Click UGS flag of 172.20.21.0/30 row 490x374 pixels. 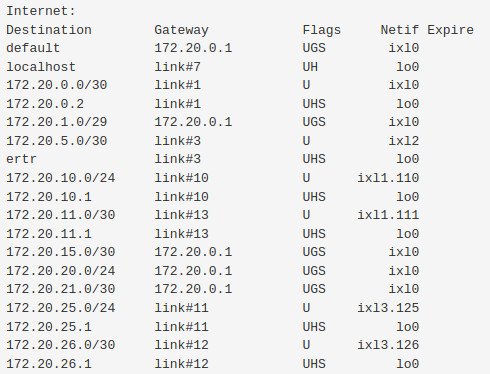314,289
